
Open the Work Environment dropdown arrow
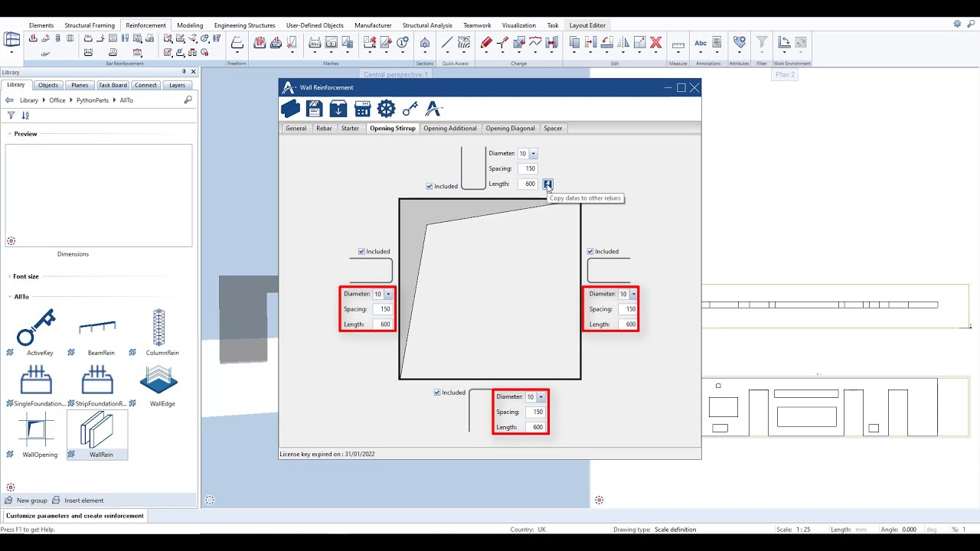(785, 52)
